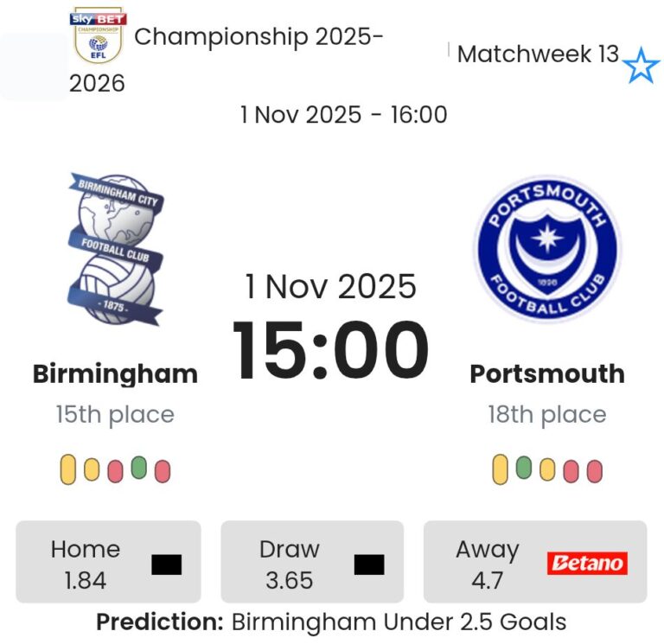Click the black bookmaker box beside Draw odds
This screenshot has height=644, width=664.
point(369,564)
